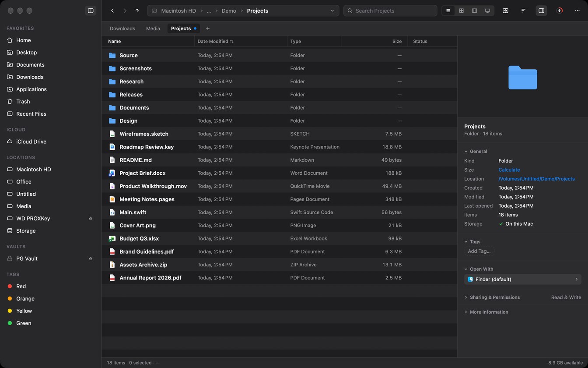
Task: Switch to column view
Action: point(474,11)
